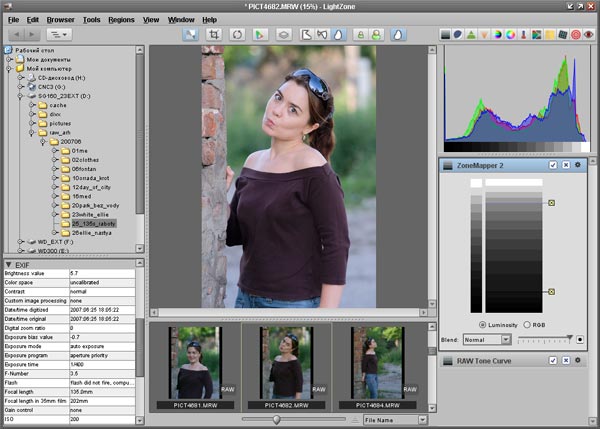
Task: Open the Blend mode Normal dropdown
Action: 485,340
